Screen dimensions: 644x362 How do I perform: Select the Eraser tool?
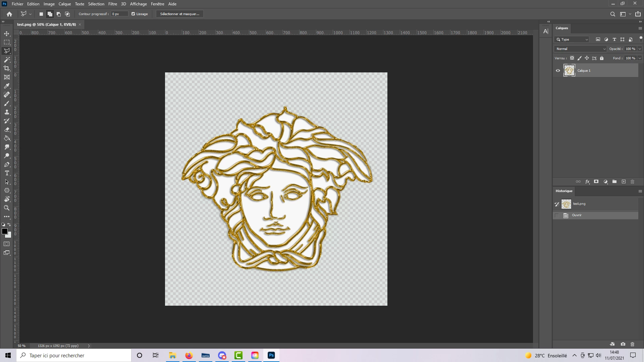pyautogui.click(x=7, y=130)
